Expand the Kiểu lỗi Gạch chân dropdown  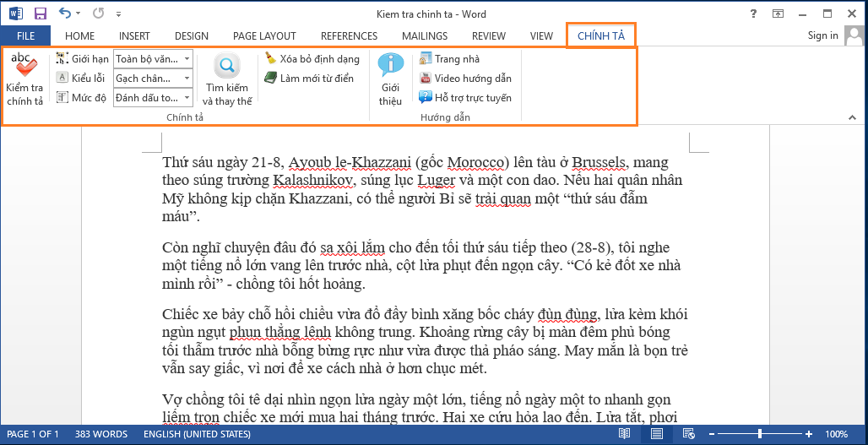[187, 79]
